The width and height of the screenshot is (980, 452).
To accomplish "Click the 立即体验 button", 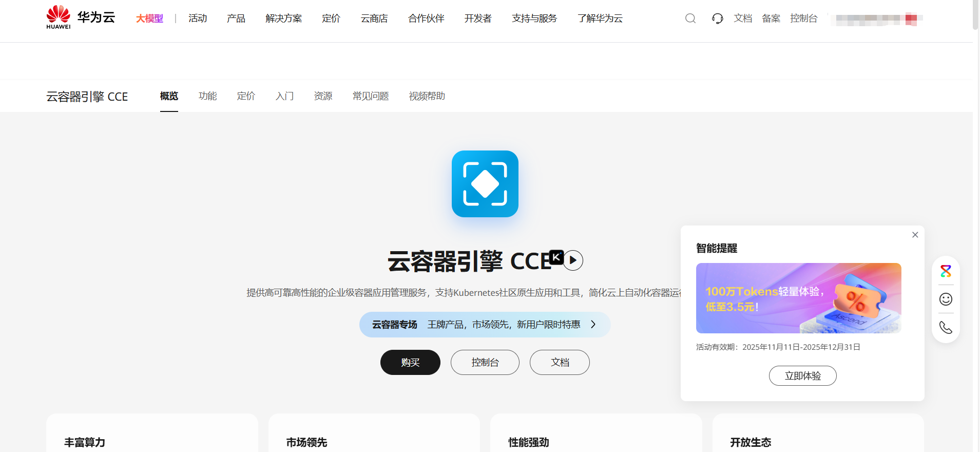I will tap(803, 376).
